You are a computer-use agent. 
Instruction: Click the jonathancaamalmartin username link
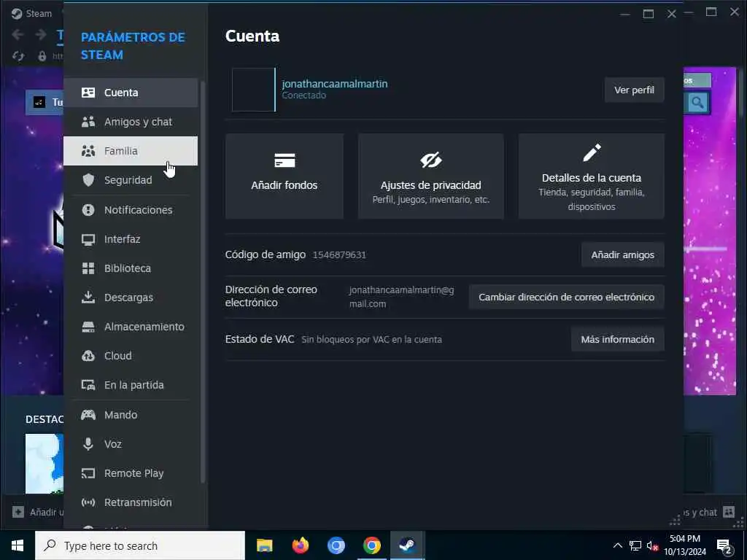(x=334, y=84)
